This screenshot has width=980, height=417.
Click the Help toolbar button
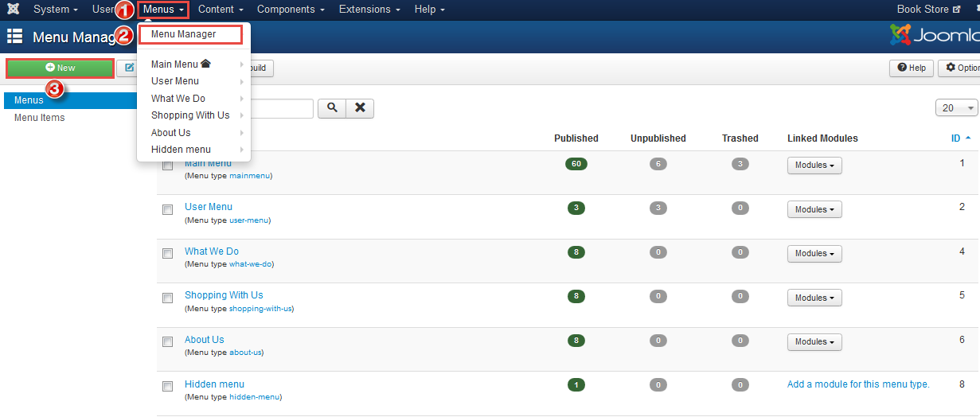pos(912,68)
